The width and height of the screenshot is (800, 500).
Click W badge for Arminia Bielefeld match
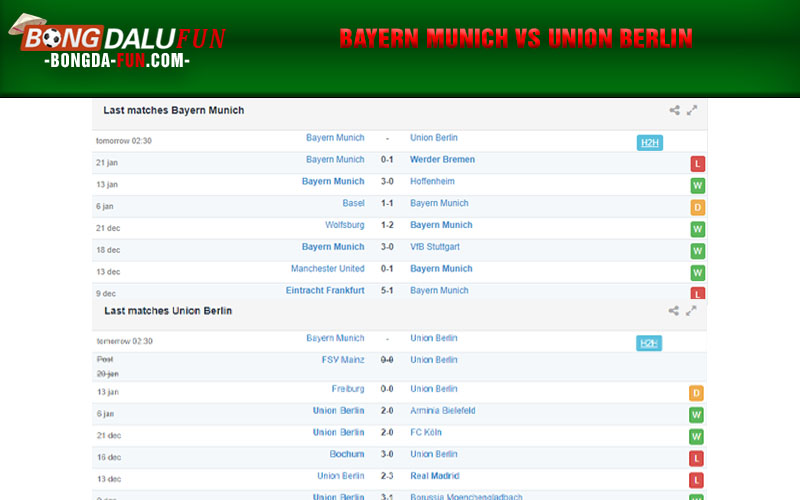tap(696, 415)
